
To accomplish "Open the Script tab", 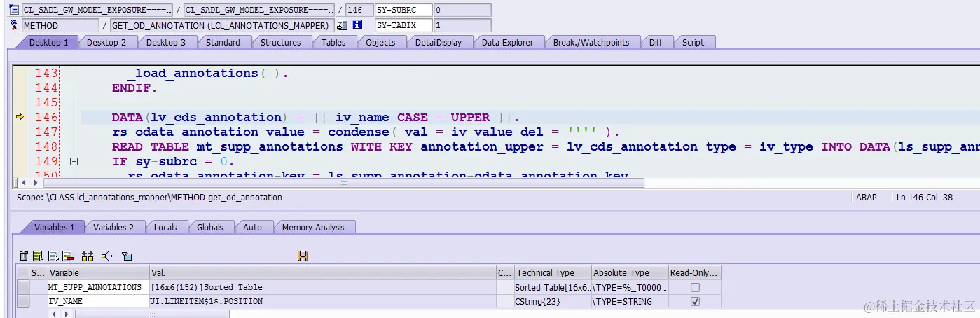I will tap(693, 42).
